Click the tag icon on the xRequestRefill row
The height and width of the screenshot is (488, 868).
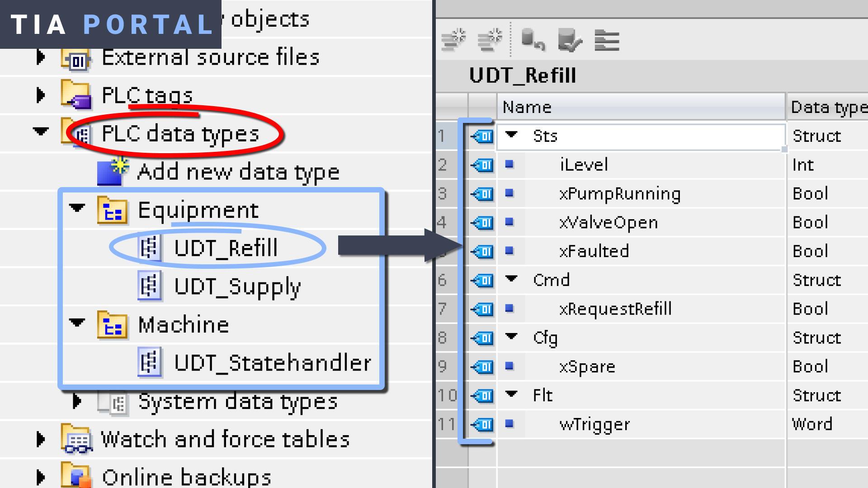pyautogui.click(x=482, y=309)
